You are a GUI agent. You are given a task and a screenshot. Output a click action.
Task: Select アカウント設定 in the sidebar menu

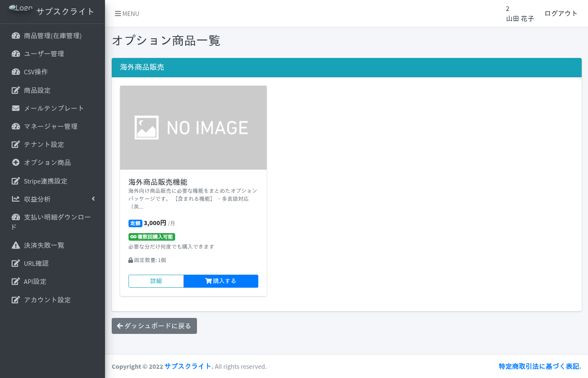[x=46, y=299]
